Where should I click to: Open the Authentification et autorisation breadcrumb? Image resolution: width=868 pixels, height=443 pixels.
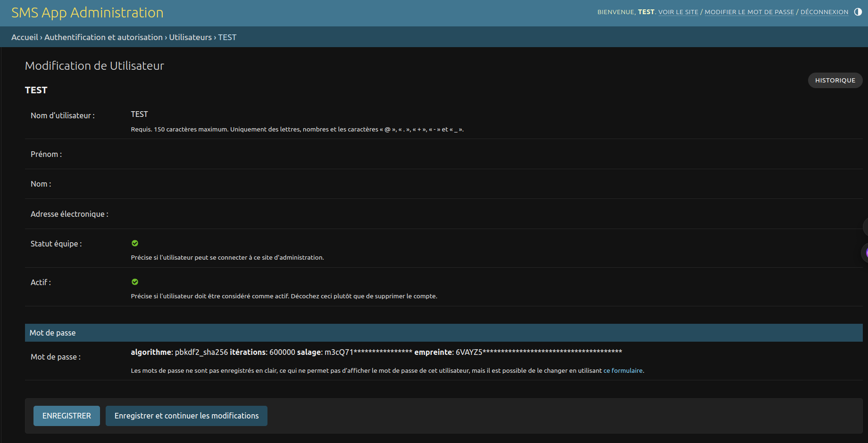tap(103, 37)
